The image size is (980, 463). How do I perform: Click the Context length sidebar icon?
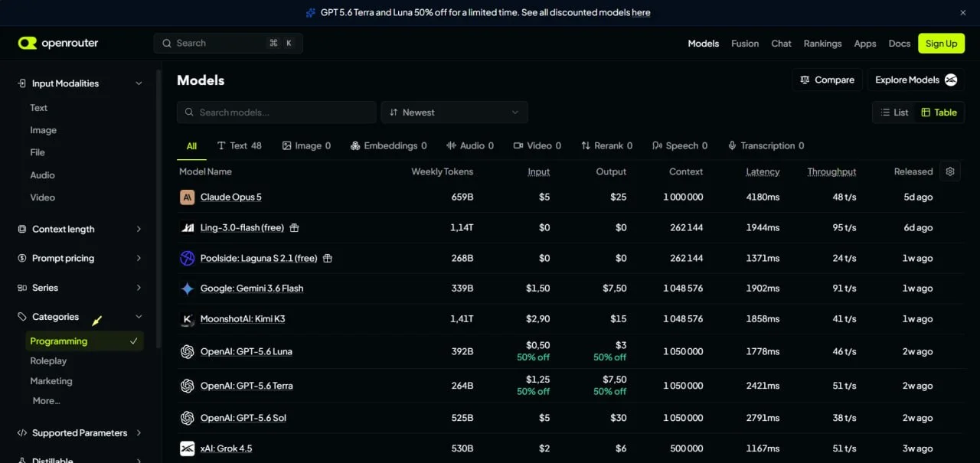click(21, 229)
